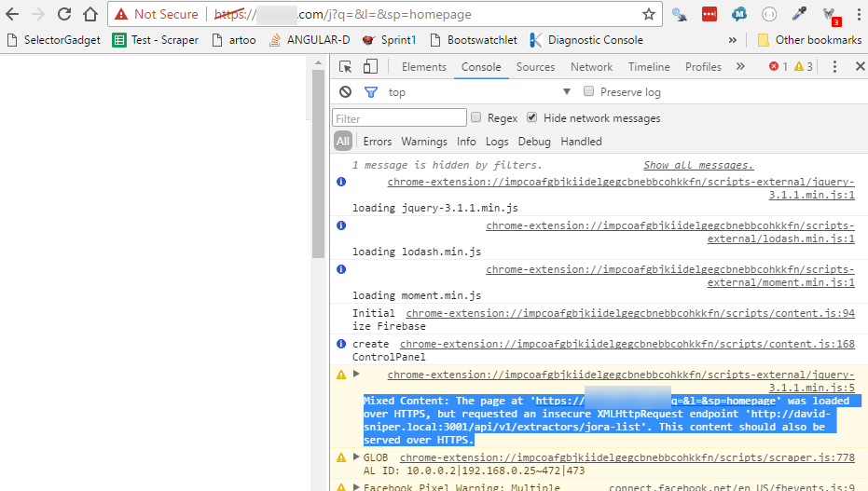Switch to the Sources tab

pos(535,67)
